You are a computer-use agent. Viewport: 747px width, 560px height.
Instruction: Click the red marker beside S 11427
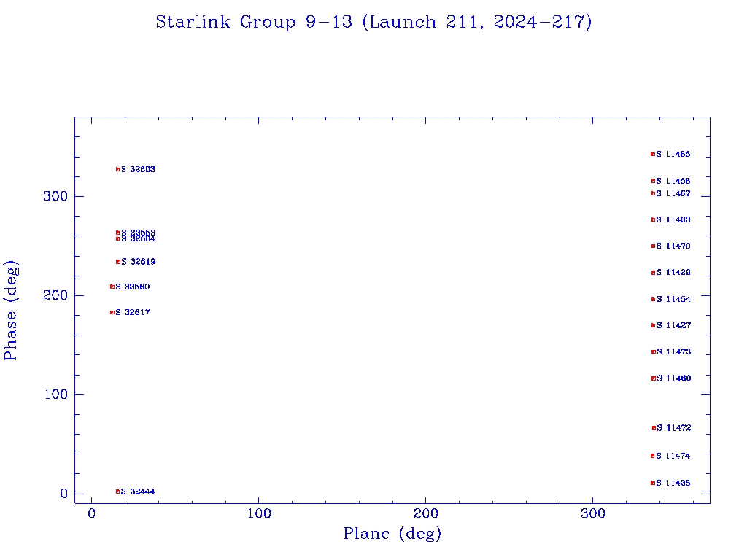(653, 325)
